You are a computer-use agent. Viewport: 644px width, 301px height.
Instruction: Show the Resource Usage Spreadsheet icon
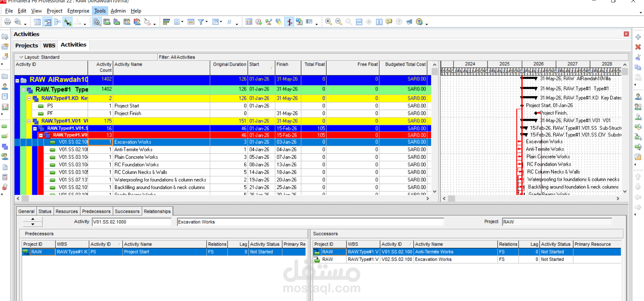coord(127,22)
